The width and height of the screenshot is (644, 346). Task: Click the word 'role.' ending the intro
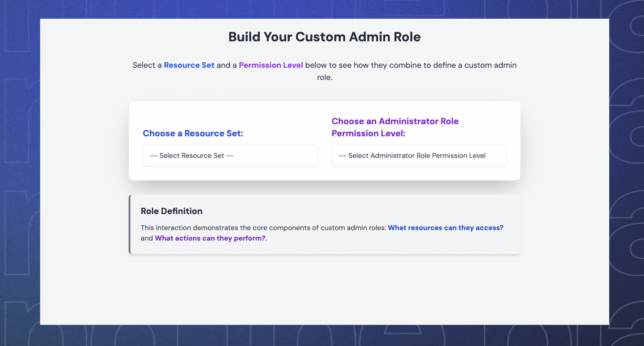pos(324,77)
